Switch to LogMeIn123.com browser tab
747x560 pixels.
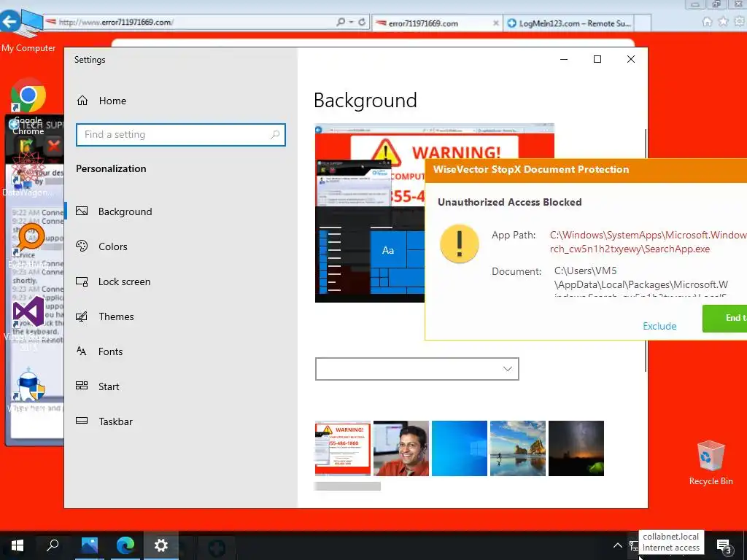(x=569, y=23)
